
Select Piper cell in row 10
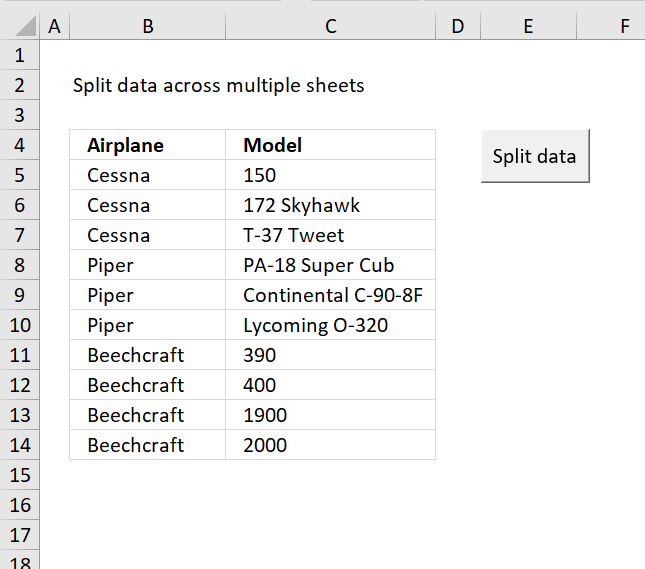[148, 325]
